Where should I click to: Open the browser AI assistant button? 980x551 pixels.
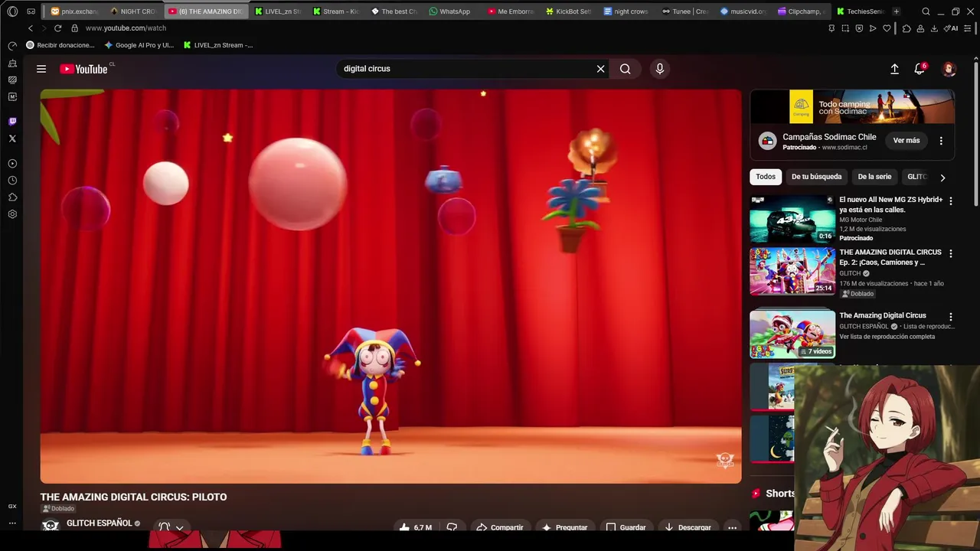pos(952,28)
